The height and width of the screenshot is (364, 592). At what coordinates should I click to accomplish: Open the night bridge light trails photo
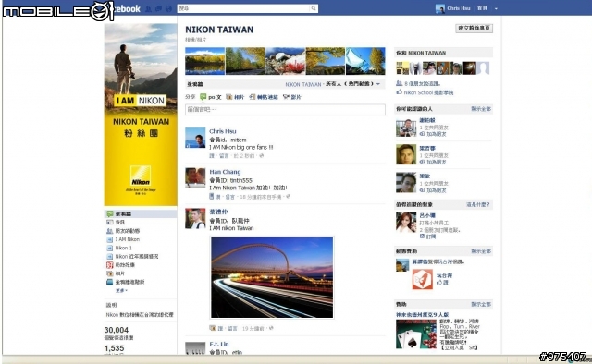272,277
